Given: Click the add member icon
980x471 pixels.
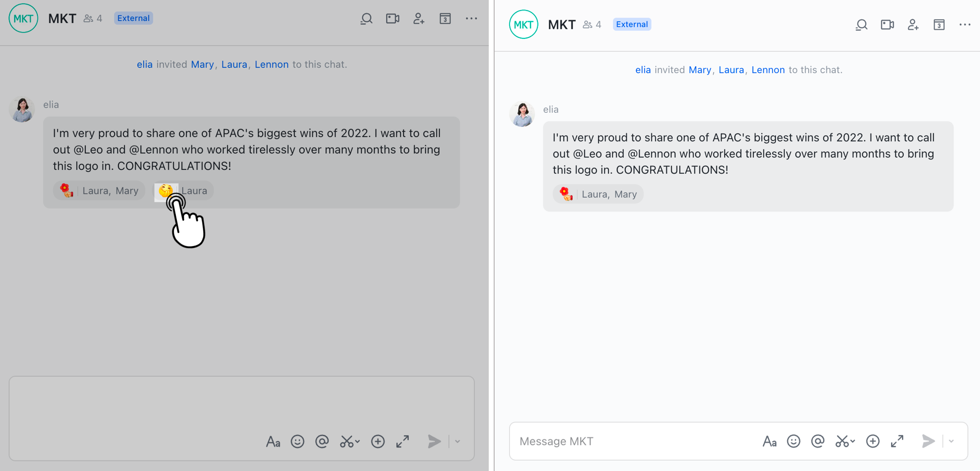Looking at the screenshot, I should 419,19.
